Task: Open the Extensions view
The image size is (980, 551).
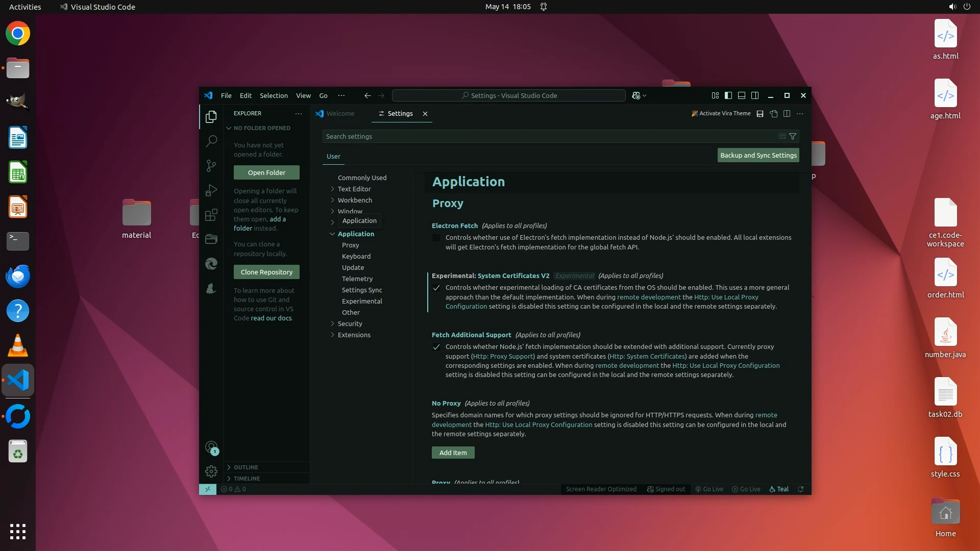Action: (x=211, y=215)
